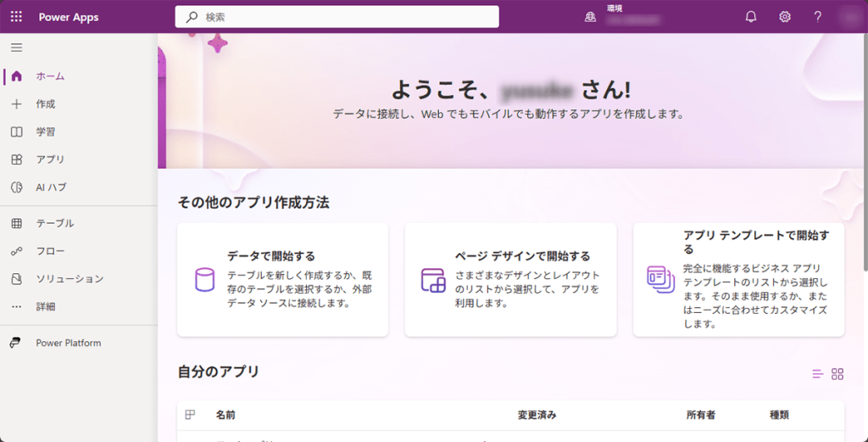This screenshot has height=442, width=868.
Task: Click the brain icon beside AI ハブ
Action: 17,187
